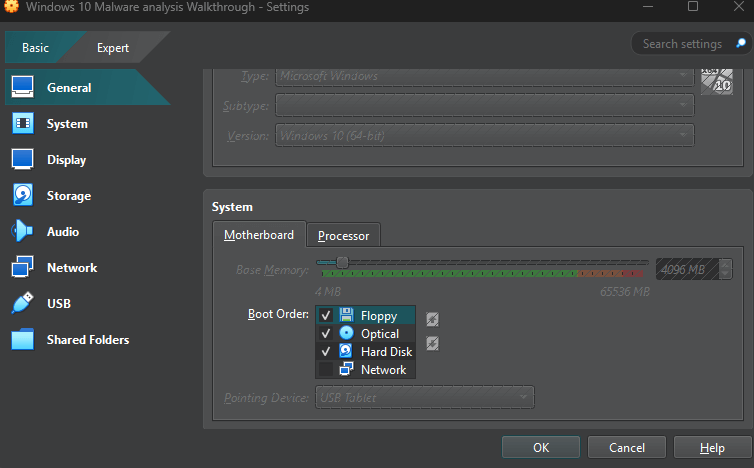Open the Motherboard tab

point(259,235)
